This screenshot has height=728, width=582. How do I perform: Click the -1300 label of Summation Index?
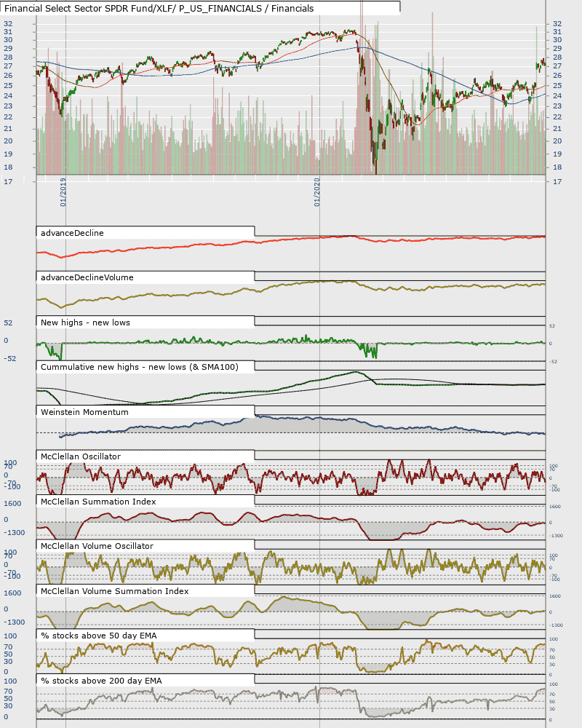pos(15,533)
